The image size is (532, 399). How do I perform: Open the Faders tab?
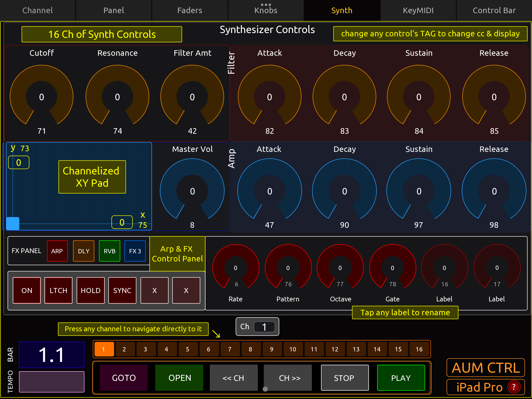pyautogui.click(x=189, y=10)
